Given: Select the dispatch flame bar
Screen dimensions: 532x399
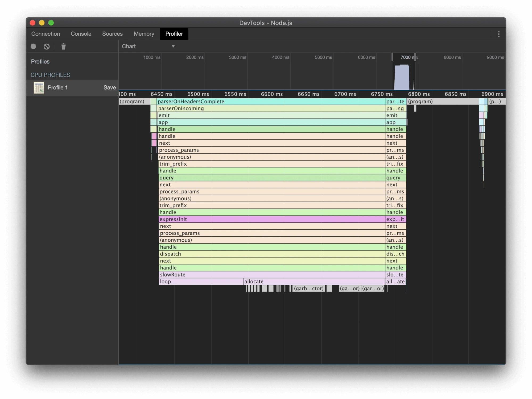Looking at the screenshot, I should [272, 254].
